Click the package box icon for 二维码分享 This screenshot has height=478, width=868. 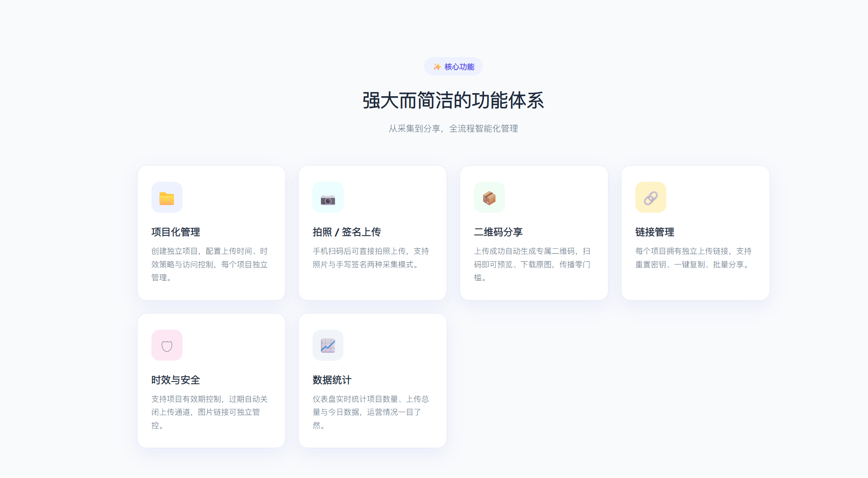pyautogui.click(x=489, y=197)
